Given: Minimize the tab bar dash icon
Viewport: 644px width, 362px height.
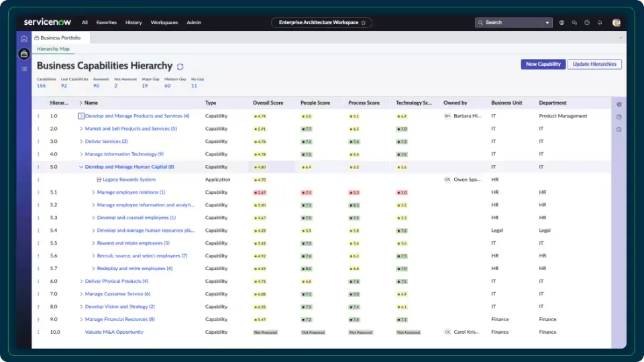Looking at the screenshot, I should coord(621,38).
